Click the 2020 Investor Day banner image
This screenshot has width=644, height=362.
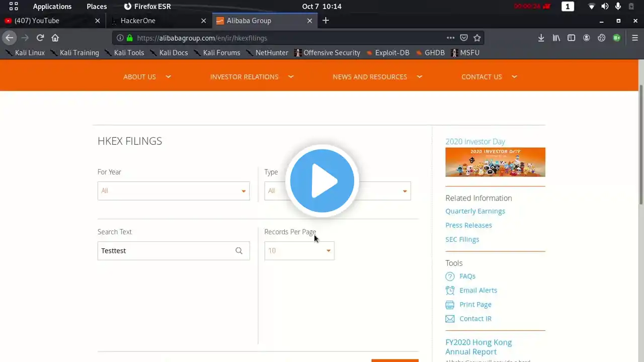tap(495, 162)
